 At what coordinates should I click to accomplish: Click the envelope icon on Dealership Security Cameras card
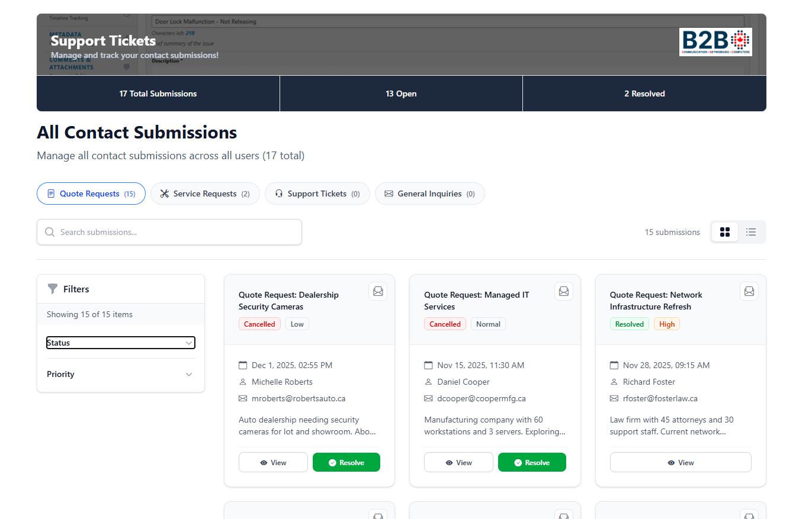(378, 291)
